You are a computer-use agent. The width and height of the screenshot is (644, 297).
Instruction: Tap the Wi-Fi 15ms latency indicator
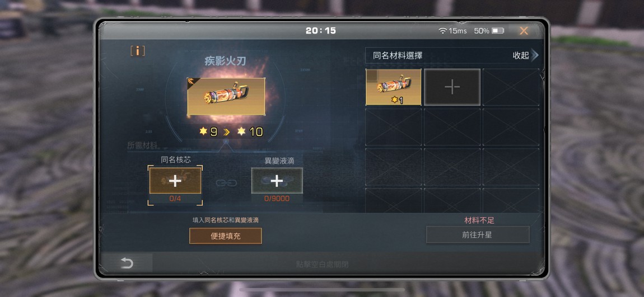tap(452, 31)
